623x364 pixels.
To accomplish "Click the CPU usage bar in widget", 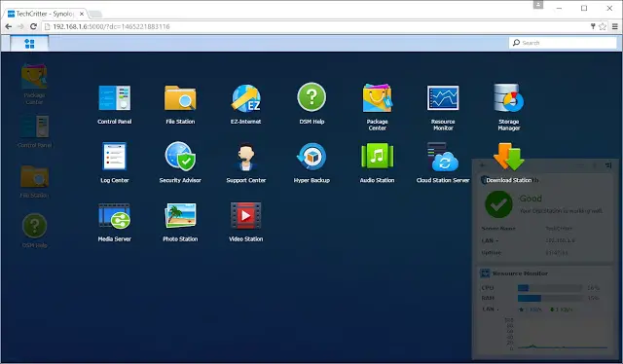I will tap(550, 288).
